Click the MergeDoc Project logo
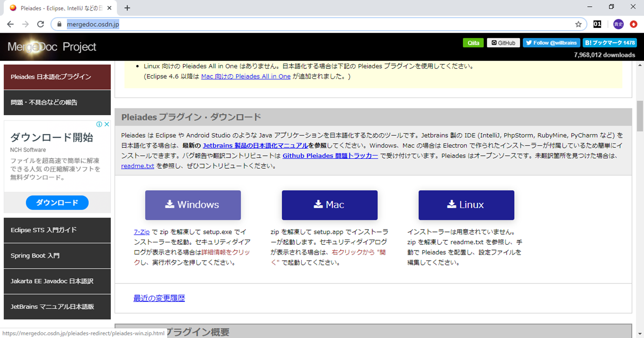 point(52,46)
